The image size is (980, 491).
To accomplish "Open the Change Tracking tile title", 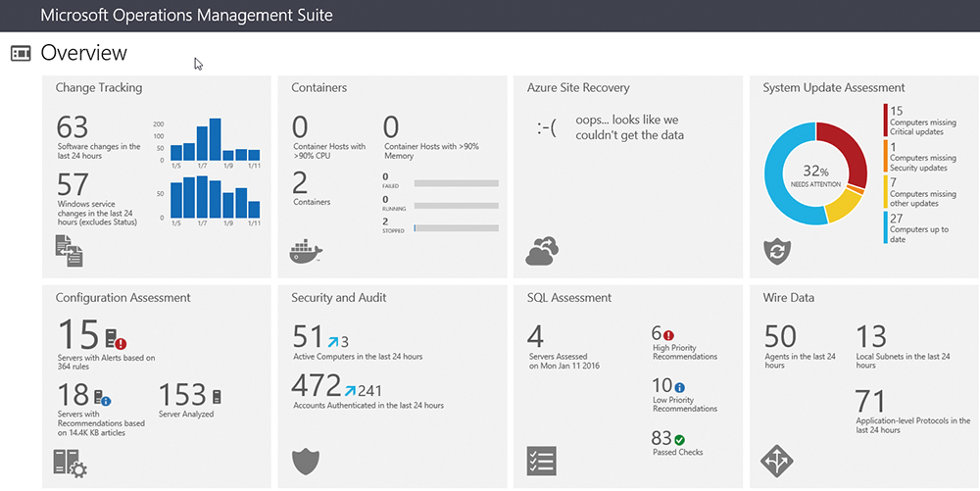I will tap(99, 88).
